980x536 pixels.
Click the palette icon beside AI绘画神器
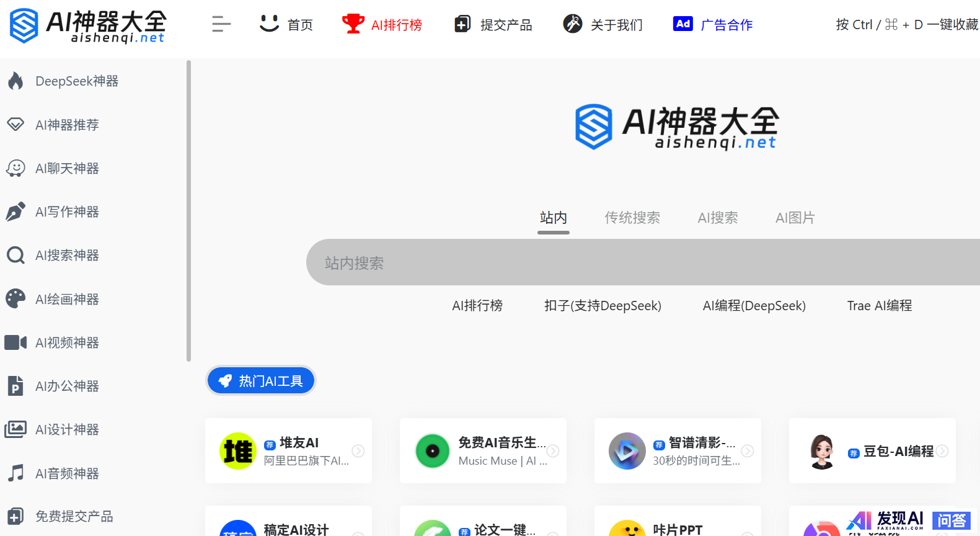(x=15, y=299)
